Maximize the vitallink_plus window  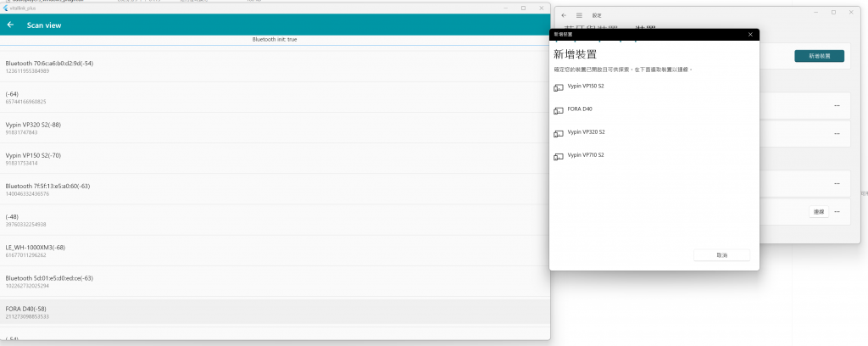(x=523, y=8)
